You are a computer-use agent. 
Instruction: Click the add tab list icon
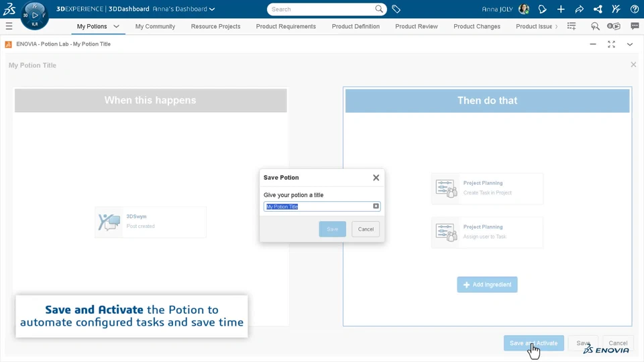pos(572,26)
